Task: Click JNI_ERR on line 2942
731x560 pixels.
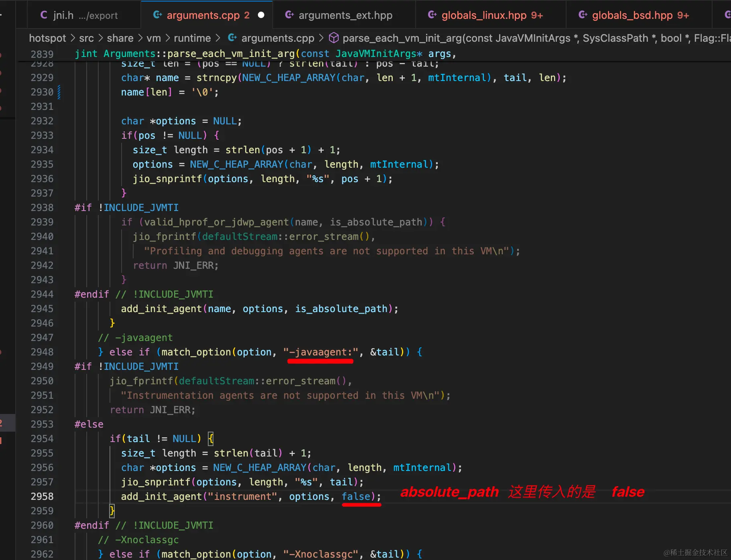Action: (194, 266)
